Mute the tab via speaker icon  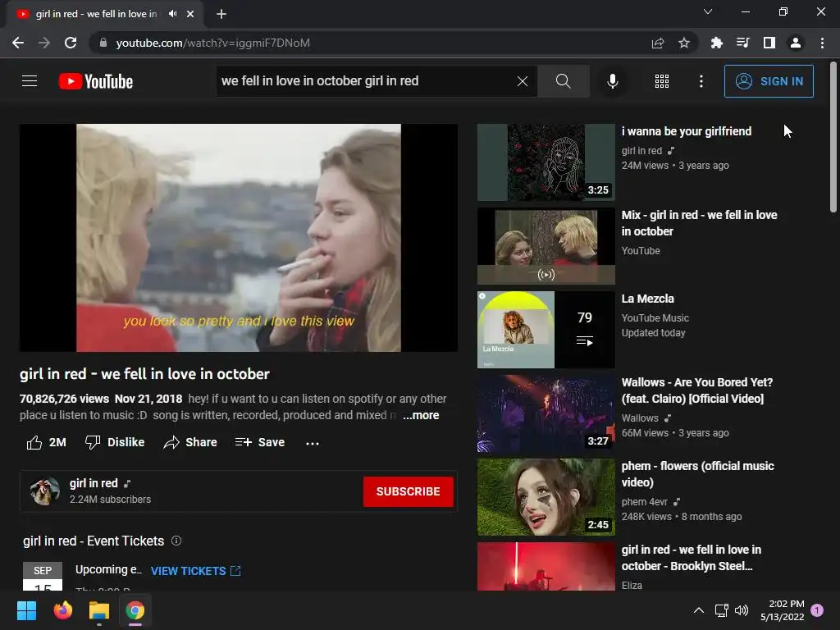click(172, 14)
